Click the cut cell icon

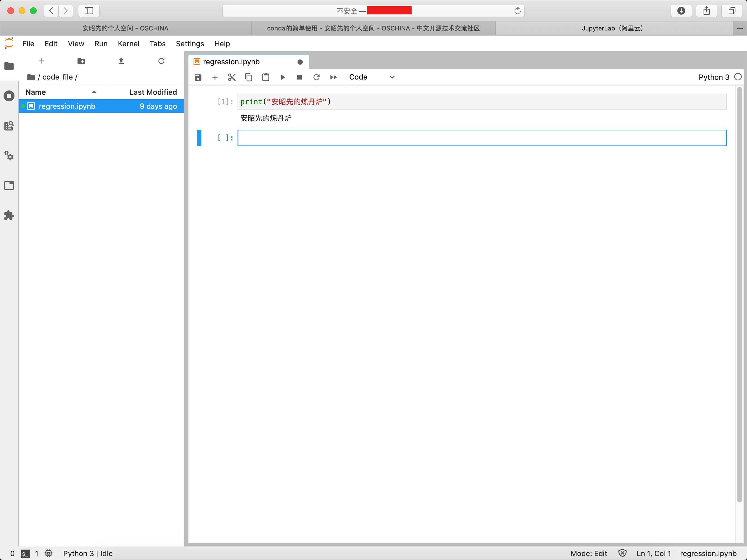point(232,77)
